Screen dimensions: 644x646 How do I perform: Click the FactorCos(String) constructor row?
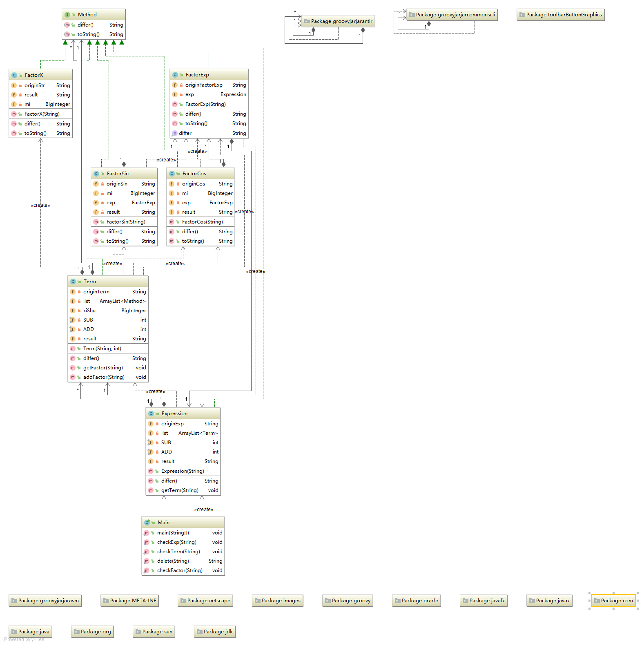[201, 222]
